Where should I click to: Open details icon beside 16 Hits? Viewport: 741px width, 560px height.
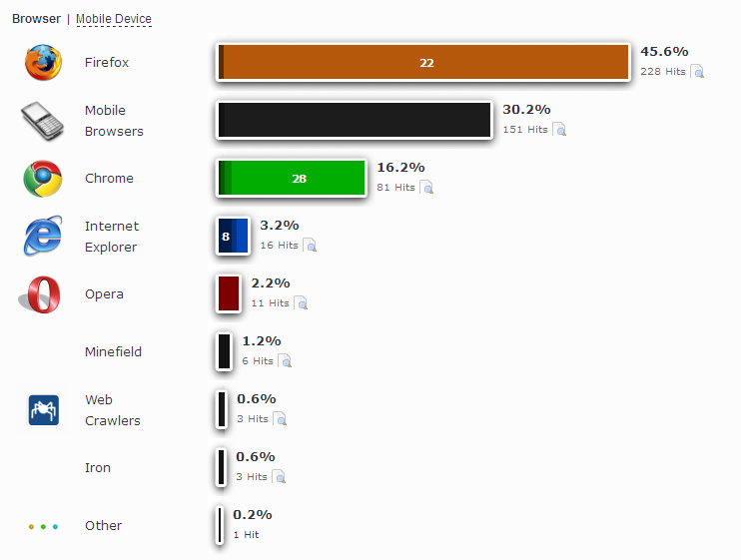(x=310, y=245)
